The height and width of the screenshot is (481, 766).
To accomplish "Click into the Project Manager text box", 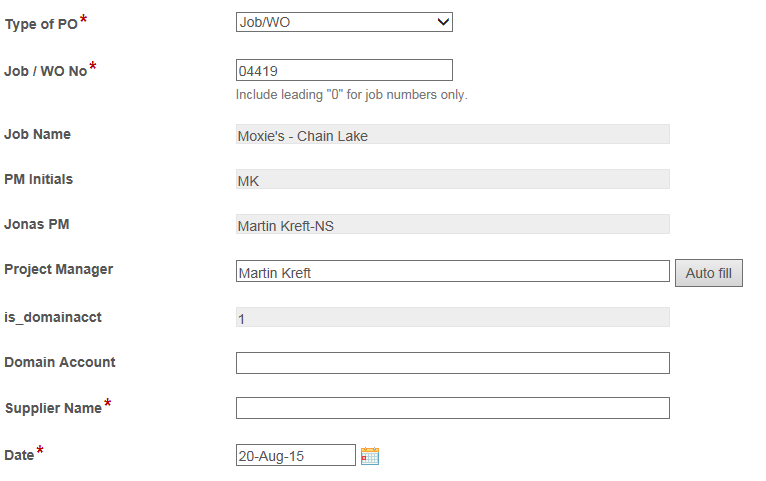I will (452, 271).
